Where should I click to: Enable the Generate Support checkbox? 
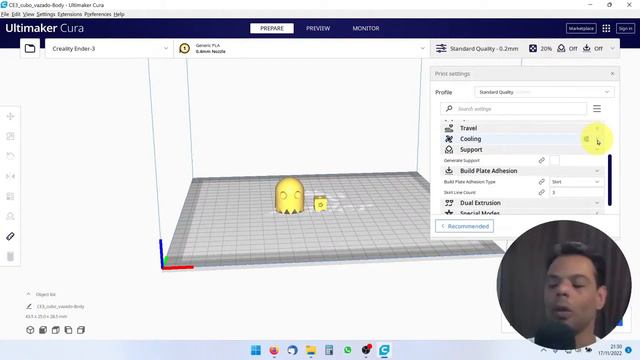(x=555, y=160)
